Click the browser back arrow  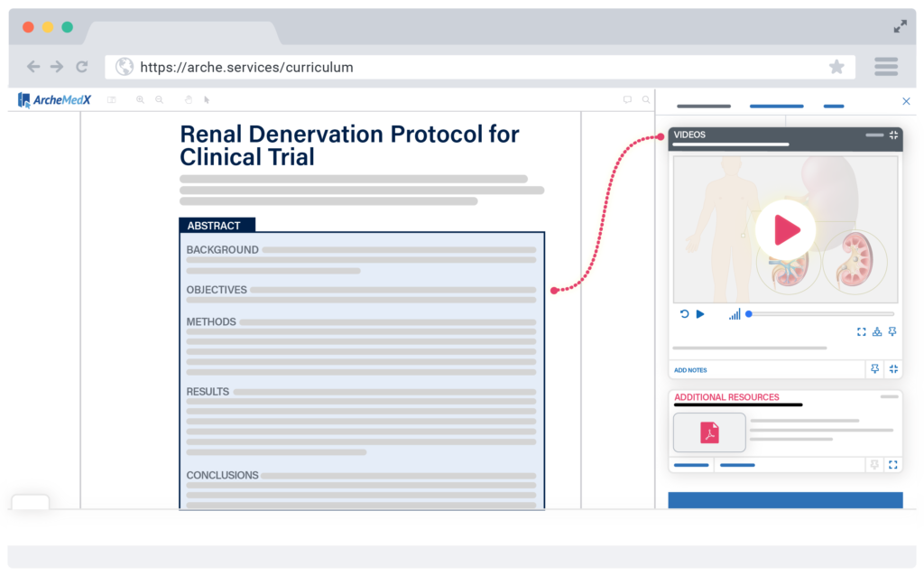[33, 67]
